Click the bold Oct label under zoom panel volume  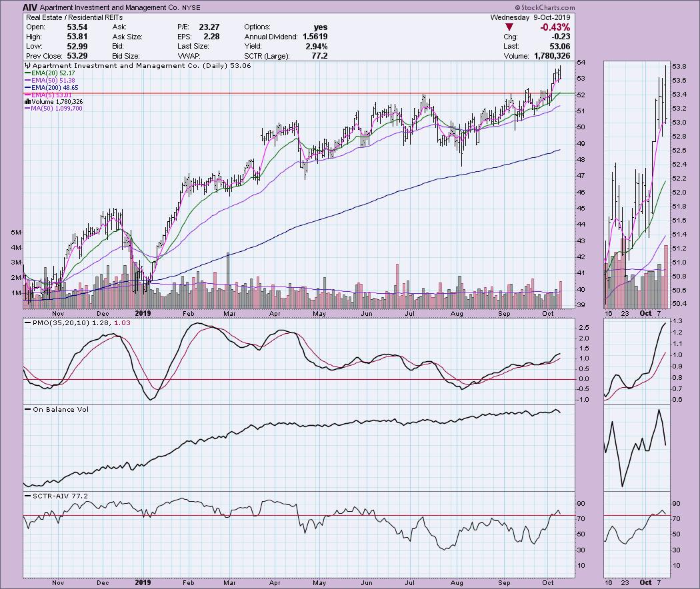[645, 313]
